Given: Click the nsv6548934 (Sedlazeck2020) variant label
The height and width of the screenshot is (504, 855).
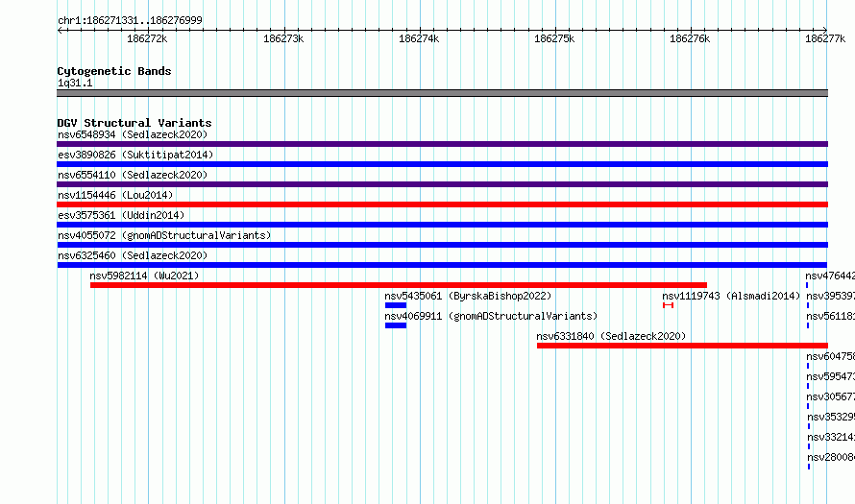Looking at the screenshot, I should point(133,134).
